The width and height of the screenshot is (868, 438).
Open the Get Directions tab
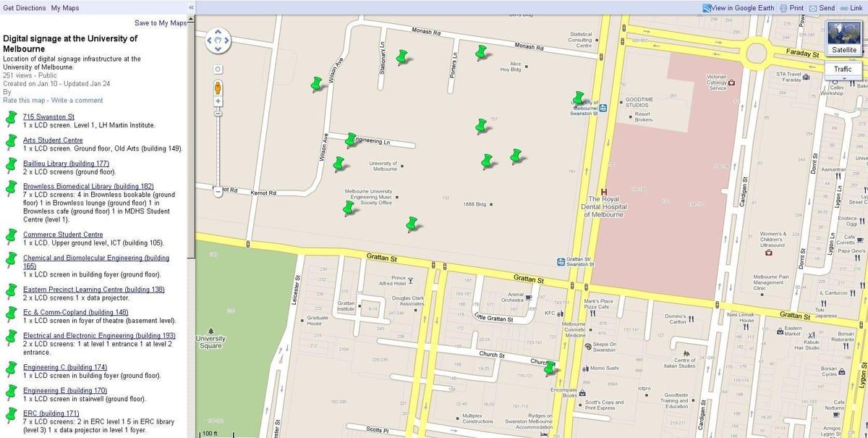coord(25,8)
